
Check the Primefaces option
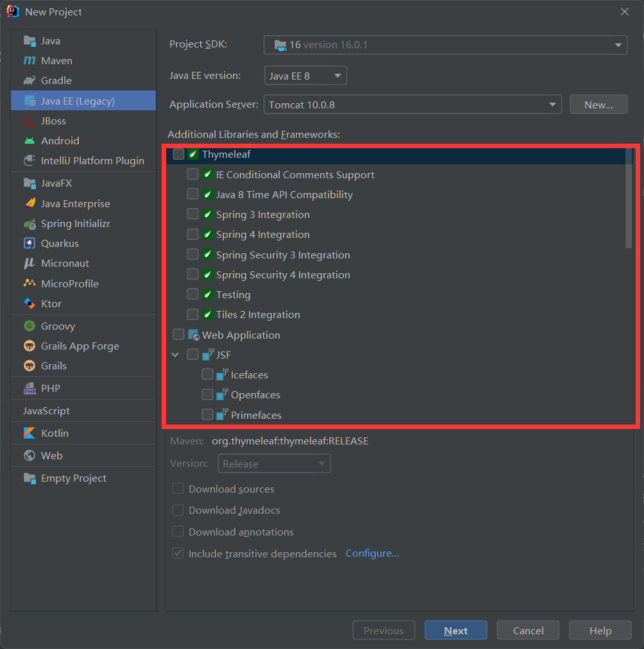tap(207, 414)
